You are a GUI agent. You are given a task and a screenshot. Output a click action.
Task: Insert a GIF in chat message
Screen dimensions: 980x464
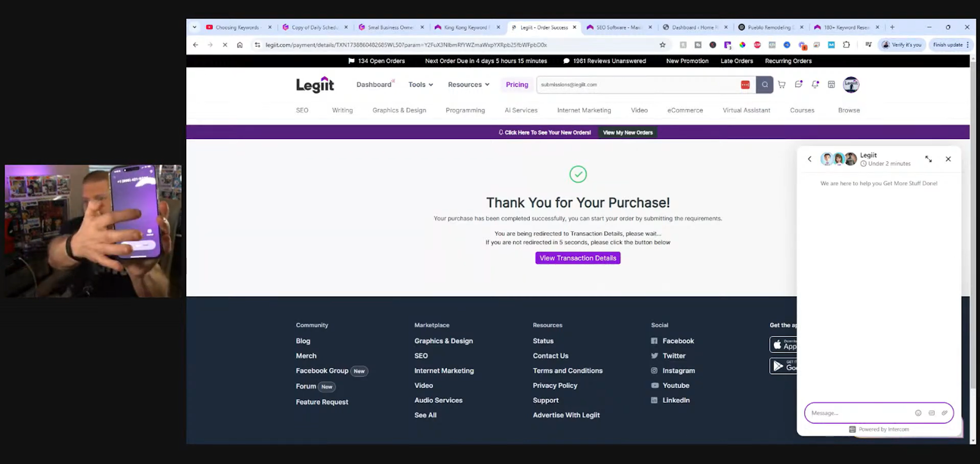932,413
